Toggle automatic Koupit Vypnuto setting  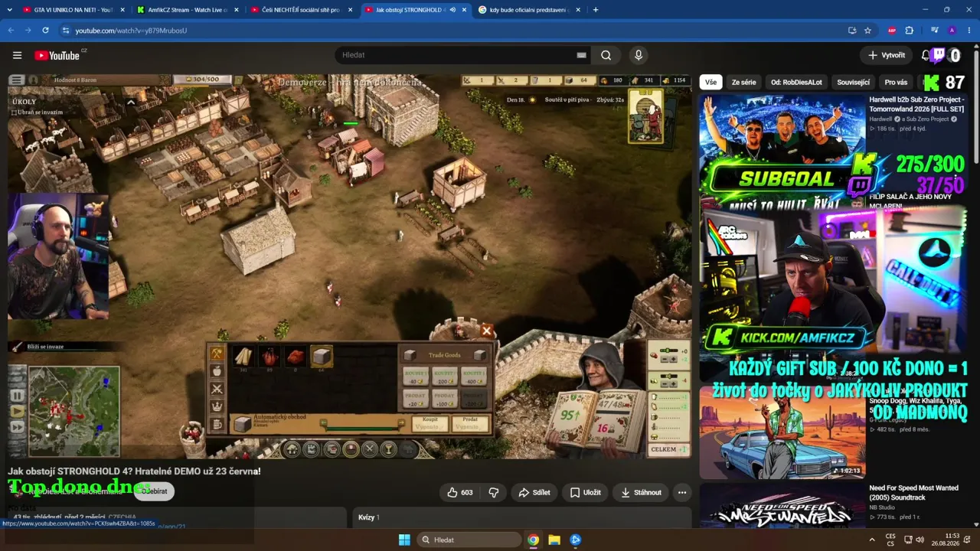(430, 423)
